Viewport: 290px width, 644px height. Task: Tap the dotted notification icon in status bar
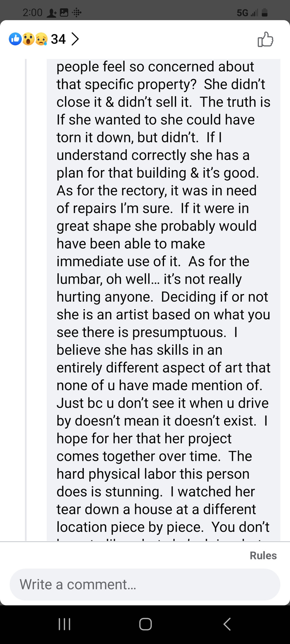click(x=77, y=13)
